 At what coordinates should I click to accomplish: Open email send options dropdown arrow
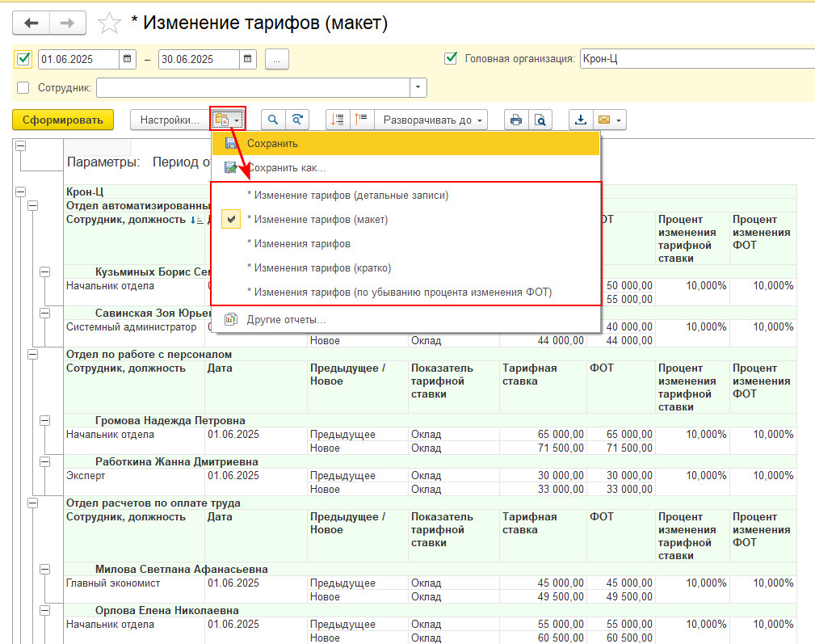[x=619, y=120]
